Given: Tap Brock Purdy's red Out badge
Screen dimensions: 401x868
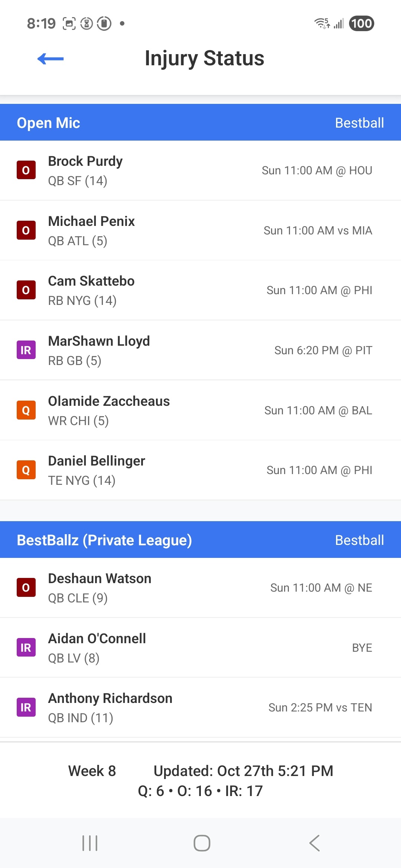Looking at the screenshot, I should (26, 170).
